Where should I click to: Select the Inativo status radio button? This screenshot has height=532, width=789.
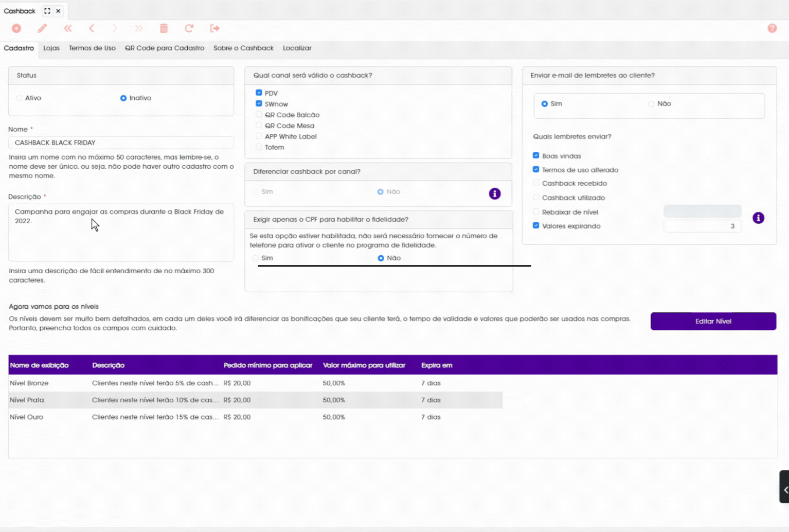[123, 98]
